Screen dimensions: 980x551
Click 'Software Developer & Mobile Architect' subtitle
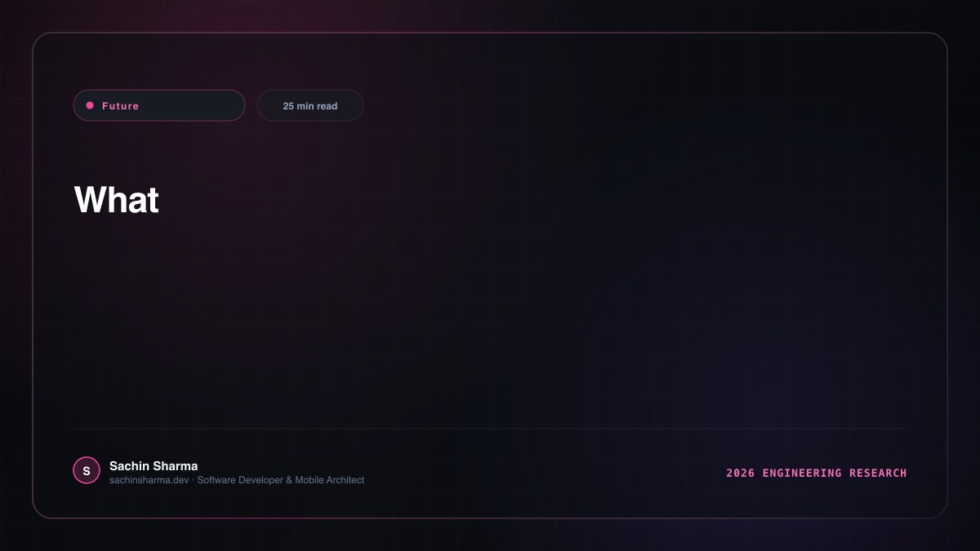pyautogui.click(x=281, y=480)
